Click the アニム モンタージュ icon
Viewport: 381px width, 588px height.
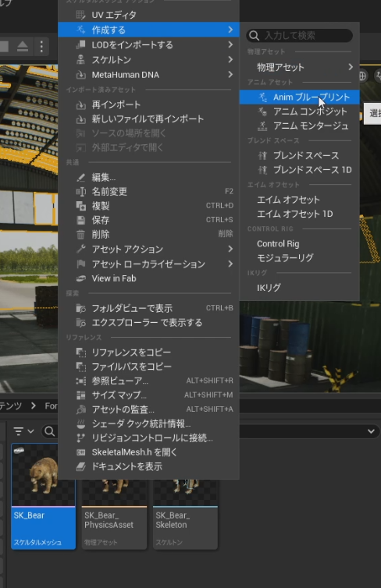(262, 126)
